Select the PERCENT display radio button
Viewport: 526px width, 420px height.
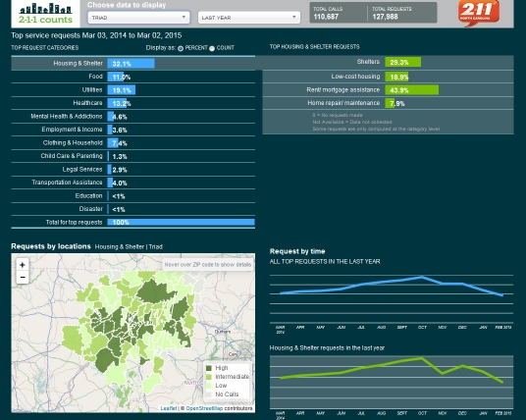[181, 48]
